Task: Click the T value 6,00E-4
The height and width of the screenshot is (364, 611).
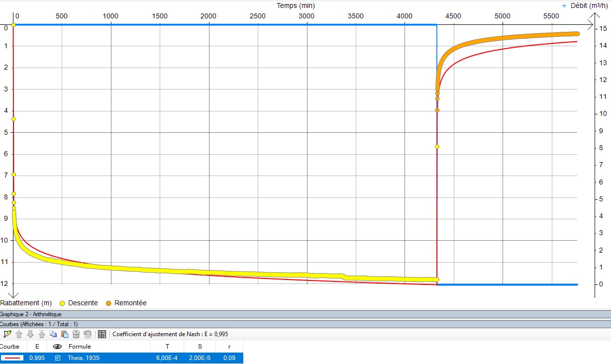Action: pos(167,358)
